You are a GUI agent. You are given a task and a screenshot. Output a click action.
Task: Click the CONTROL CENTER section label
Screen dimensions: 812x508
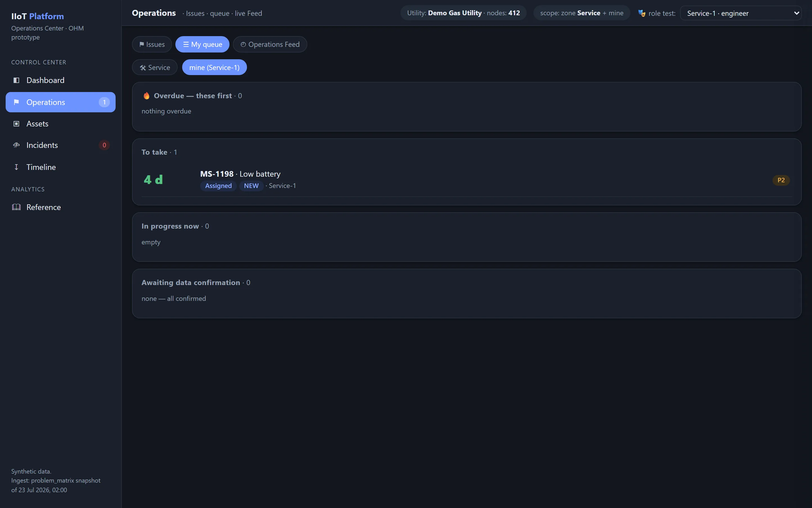point(39,62)
